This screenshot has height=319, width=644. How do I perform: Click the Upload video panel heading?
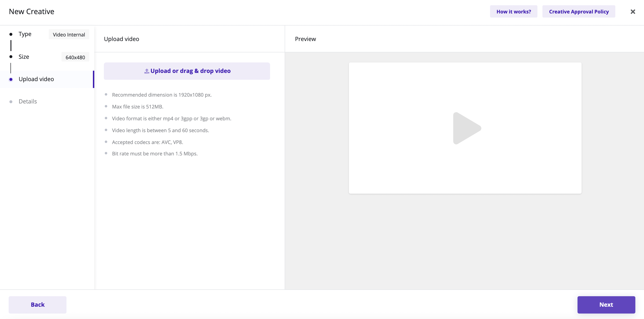[x=122, y=39]
